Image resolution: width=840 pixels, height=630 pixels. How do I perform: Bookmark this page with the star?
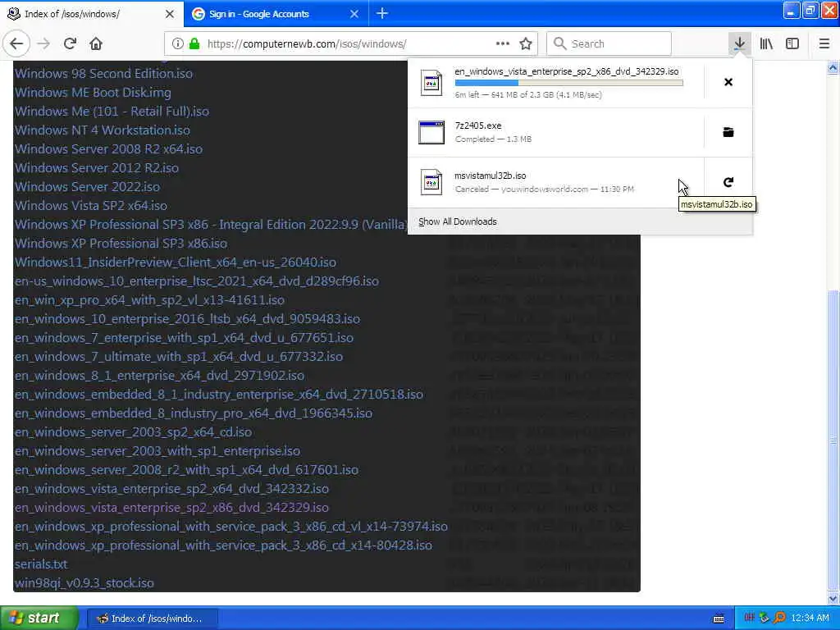tap(526, 43)
